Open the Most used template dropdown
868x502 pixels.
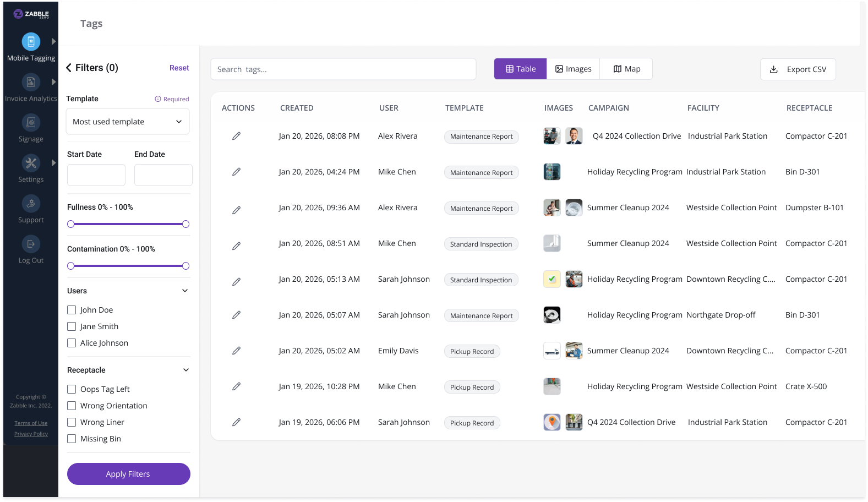[128, 122]
